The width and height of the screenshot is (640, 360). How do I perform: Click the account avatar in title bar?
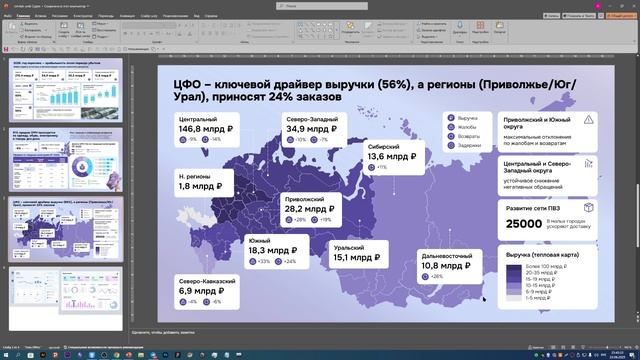pyautogui.click(x=598, y=6)
